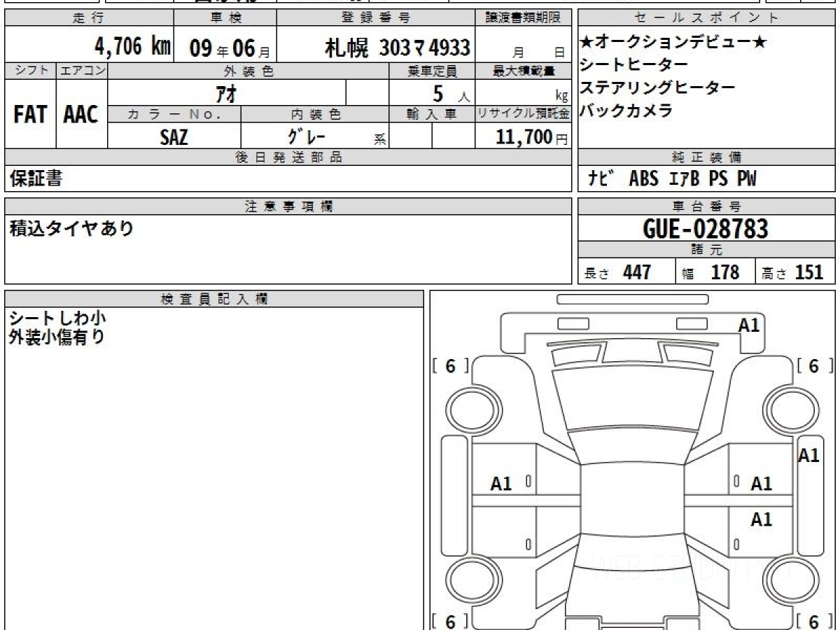Click the upper-right wheel circle in car diagram
The width and height of the screenshot is (840, 630).
790,409
